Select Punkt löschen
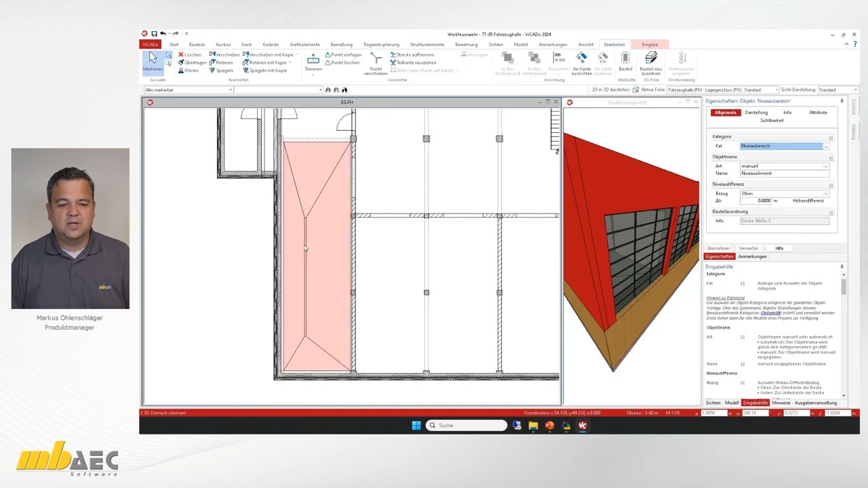The image size is (868, 488). [x=342, y=62]
